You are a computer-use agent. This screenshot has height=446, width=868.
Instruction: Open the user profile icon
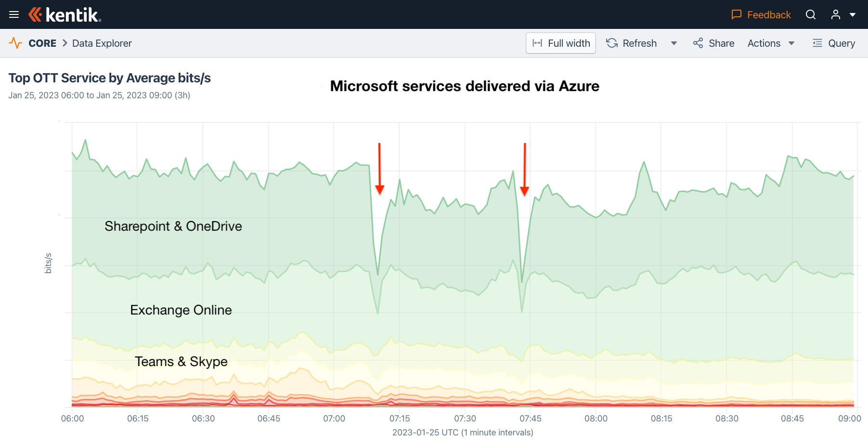(x=836, y=14)
